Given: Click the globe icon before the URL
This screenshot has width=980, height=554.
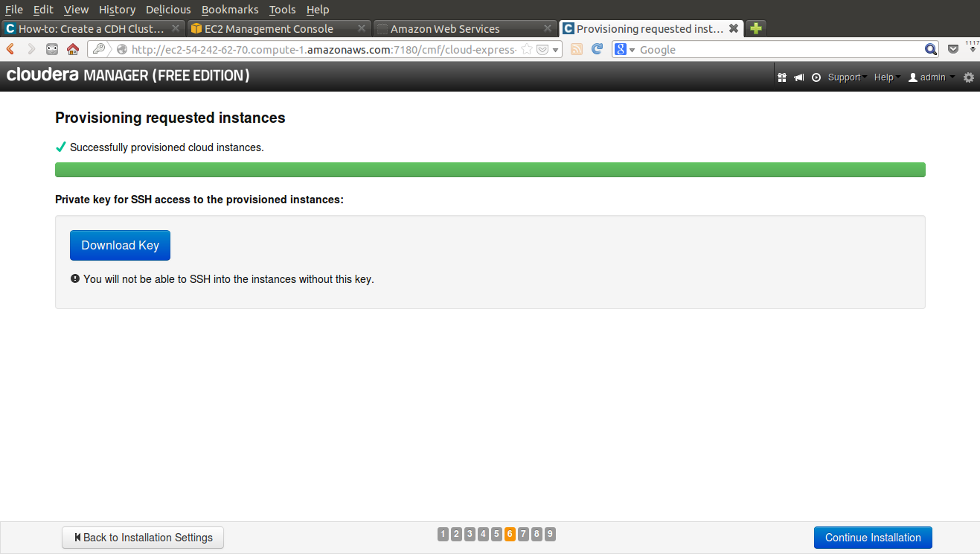Looking at the screenshot, I should tap(122, 49).
